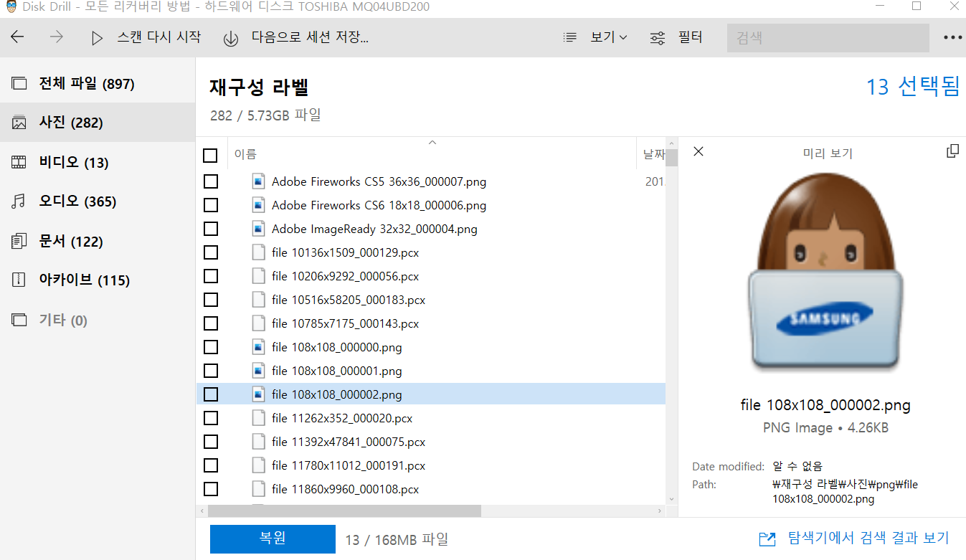Image resolution: width=966 pixels, height=560 pixels.
Task: Click the 아카이브 zip archive icon
Action: pos(19,280)
